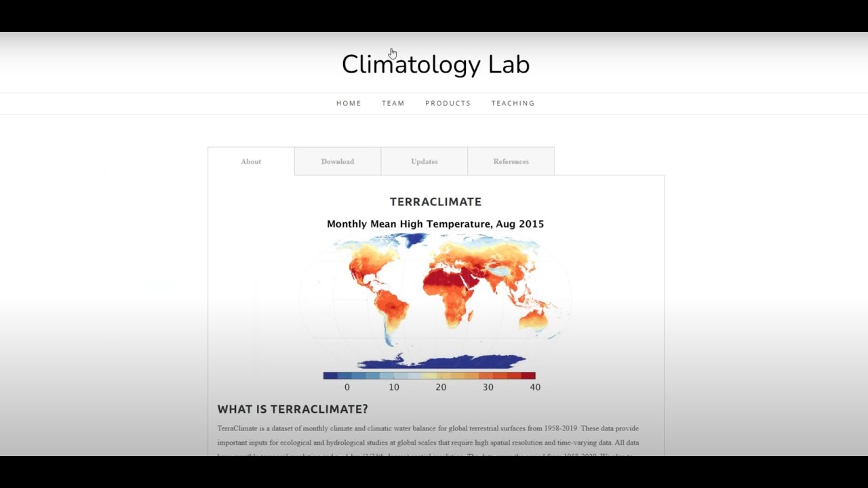Viewport: 868px width, 488px height.
Task: Open the Climatology Lab site title
Action: (x=435, y=65)
